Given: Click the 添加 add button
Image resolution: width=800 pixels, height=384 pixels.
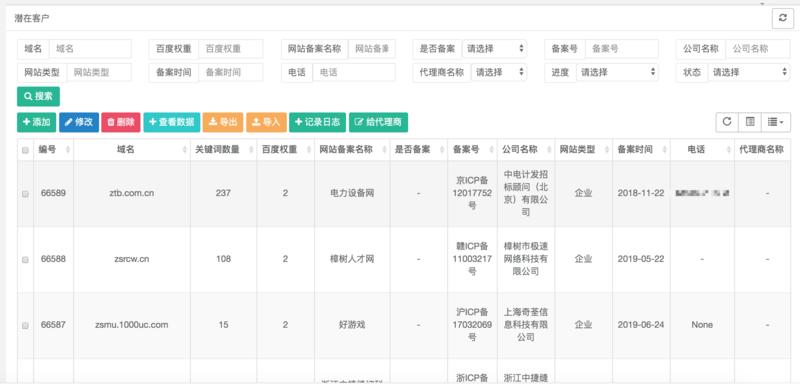Looking at the screenshot, I should [36, 122].
